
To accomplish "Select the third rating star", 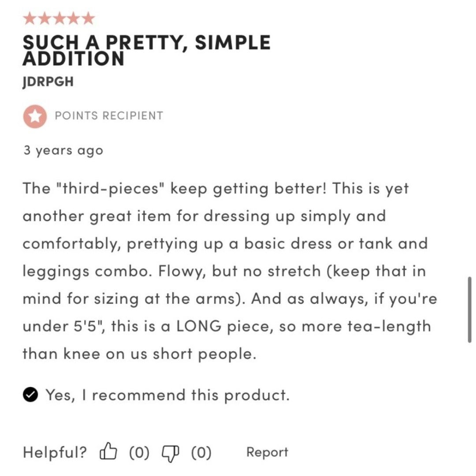I will [59, 18].
